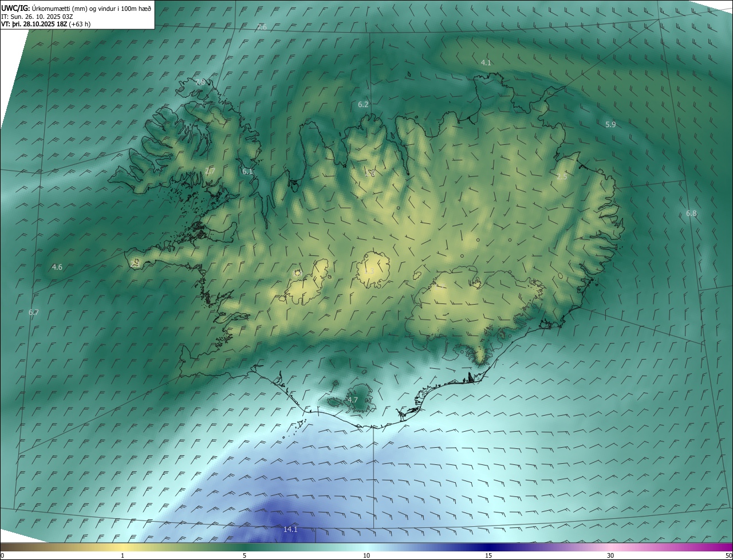Click the 5.9 precipitation value label
The width and height of the screenshot is (733, 560).
pos(610,124)
